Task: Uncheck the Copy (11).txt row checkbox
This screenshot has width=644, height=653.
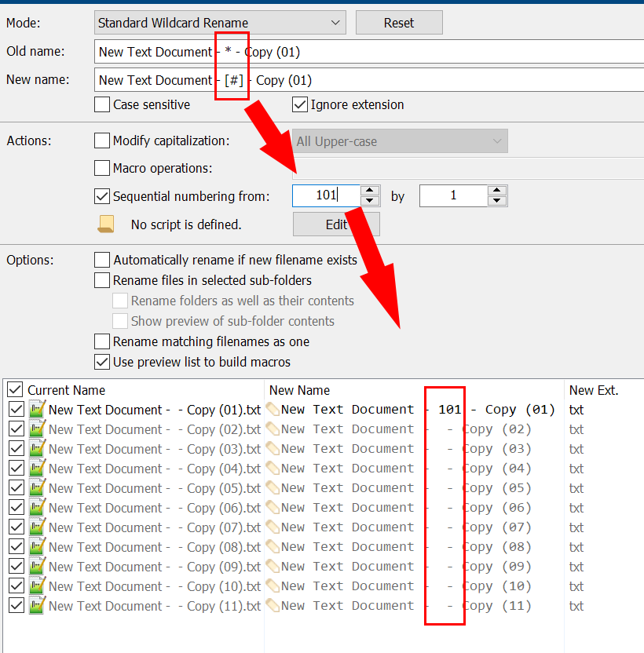Action: [x=16, y=606]
